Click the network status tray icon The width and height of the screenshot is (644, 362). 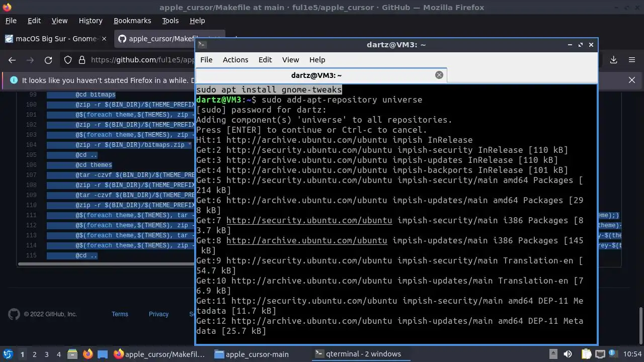[x=600, y=354]
